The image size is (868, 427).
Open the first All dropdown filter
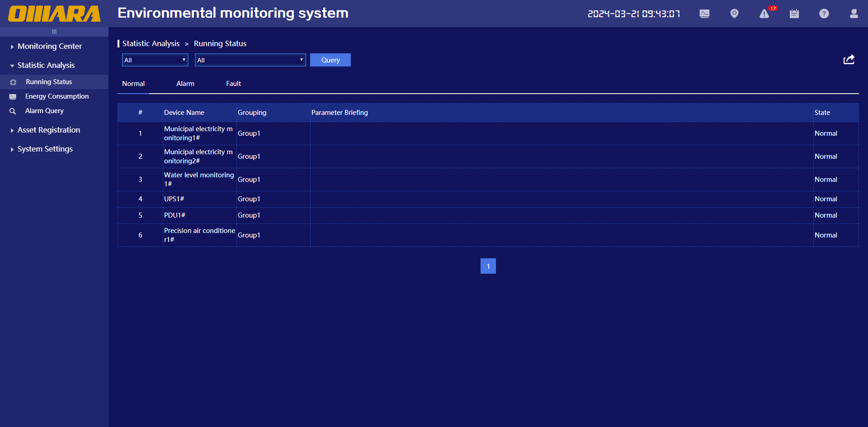[x=155, y=60]
